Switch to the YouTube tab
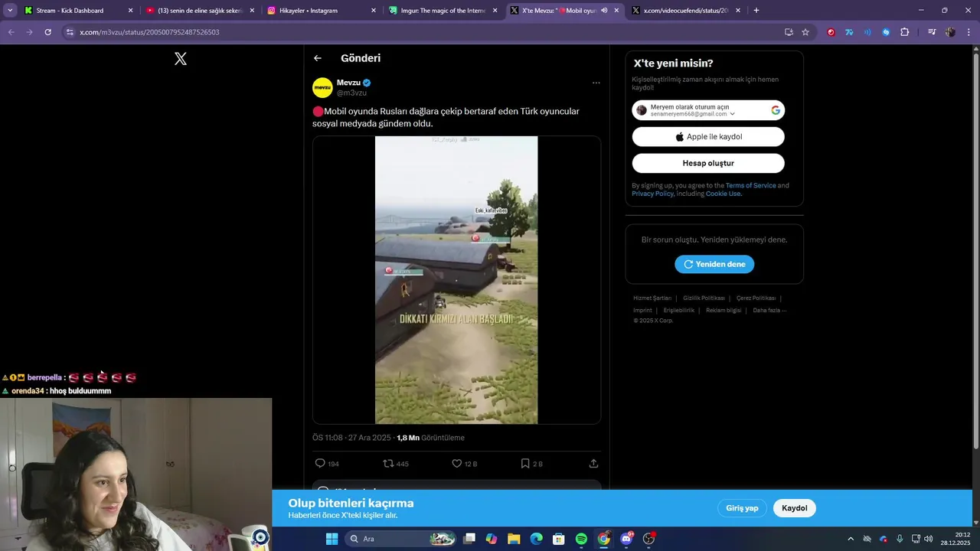The width and height of the screenshot is (980, 551). coord(201,11)
